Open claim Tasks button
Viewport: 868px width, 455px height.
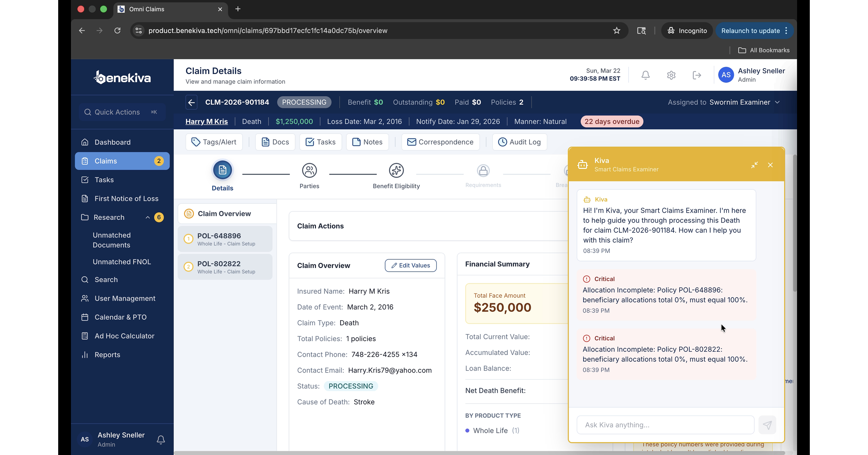321,142
